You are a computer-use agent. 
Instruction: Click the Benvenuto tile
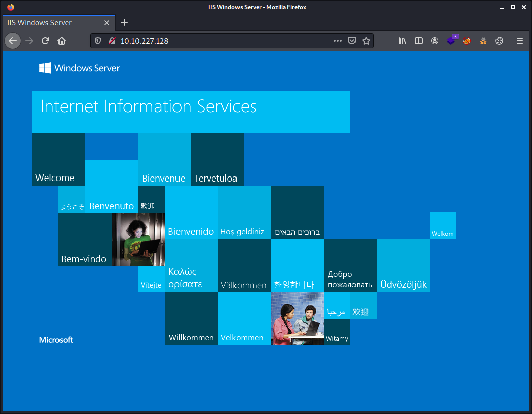click(111, 186)
